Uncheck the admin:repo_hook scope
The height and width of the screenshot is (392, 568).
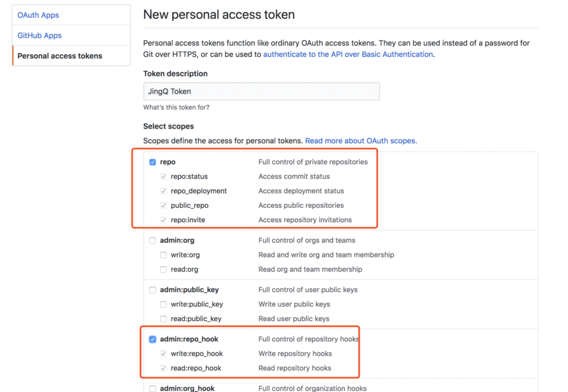[152, 339]
